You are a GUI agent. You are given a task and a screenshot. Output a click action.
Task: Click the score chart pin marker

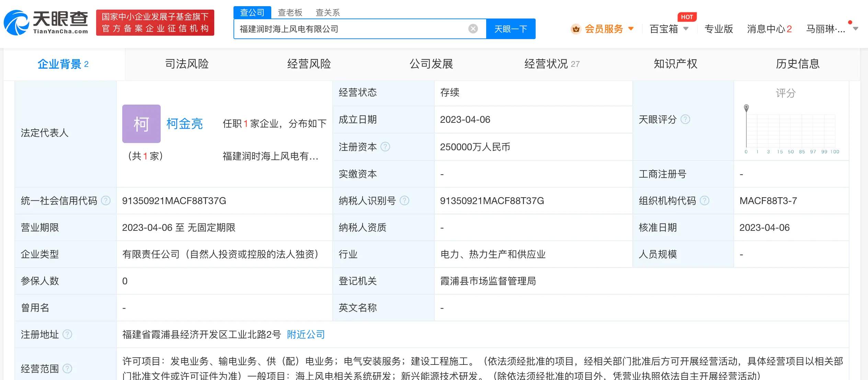[x=746, y=108]
